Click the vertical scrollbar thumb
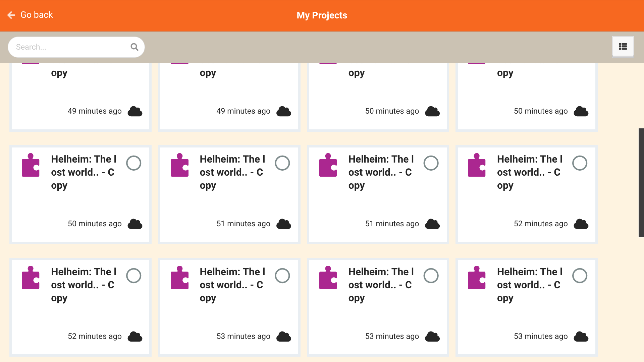Screen dimensions: 644x362 (x=641, y=183)
